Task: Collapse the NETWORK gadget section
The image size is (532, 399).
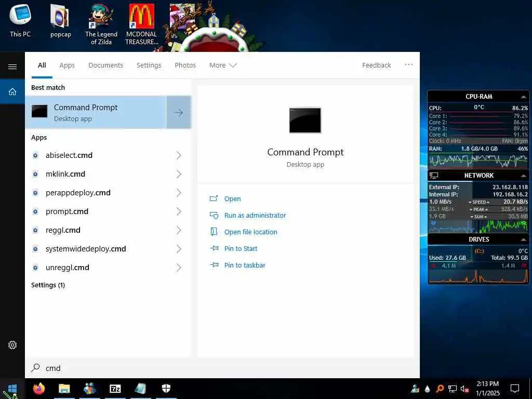Action: click(x=524, y=176)
